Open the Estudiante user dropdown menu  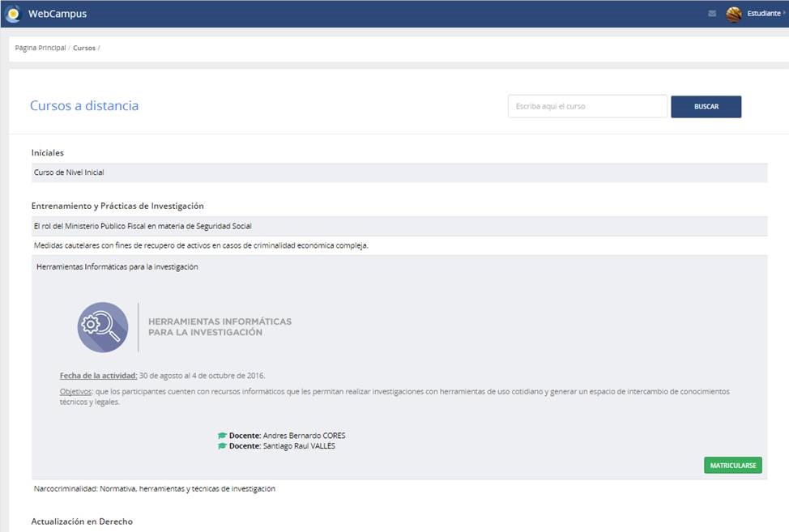click(764, 14)
